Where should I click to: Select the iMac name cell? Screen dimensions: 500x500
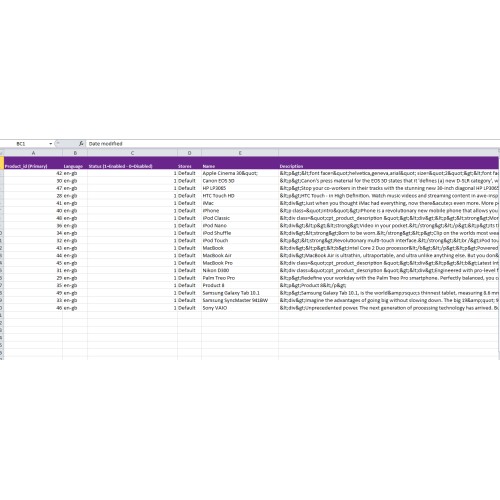coord(240,203)
